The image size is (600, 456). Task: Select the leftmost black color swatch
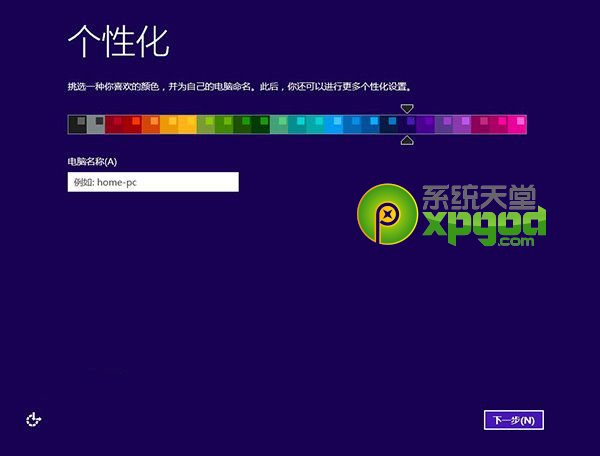pyautogui.click(x=77, y=124)
